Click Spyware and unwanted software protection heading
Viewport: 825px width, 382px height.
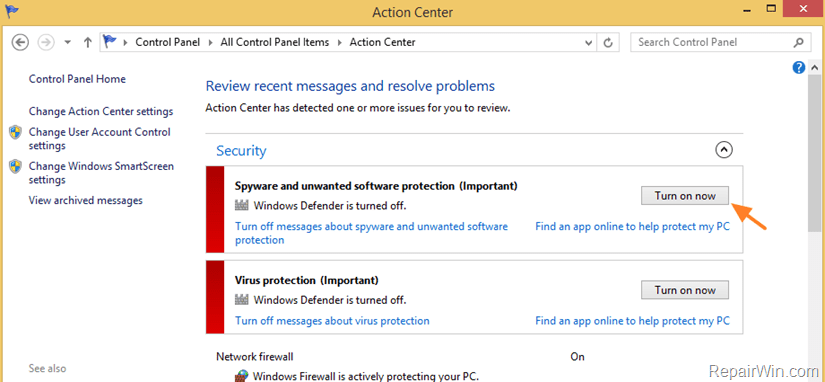(376, 186)
